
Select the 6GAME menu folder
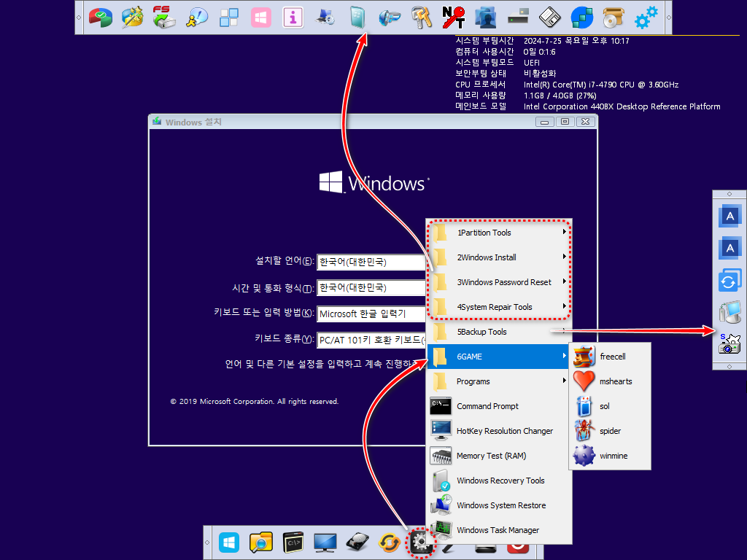click(x=499, y=356)
